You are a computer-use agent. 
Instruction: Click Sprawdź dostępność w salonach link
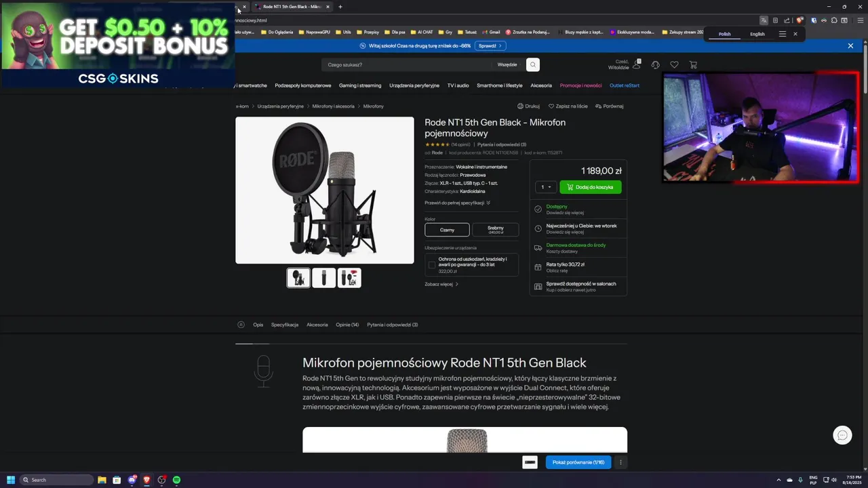(581, 284)
